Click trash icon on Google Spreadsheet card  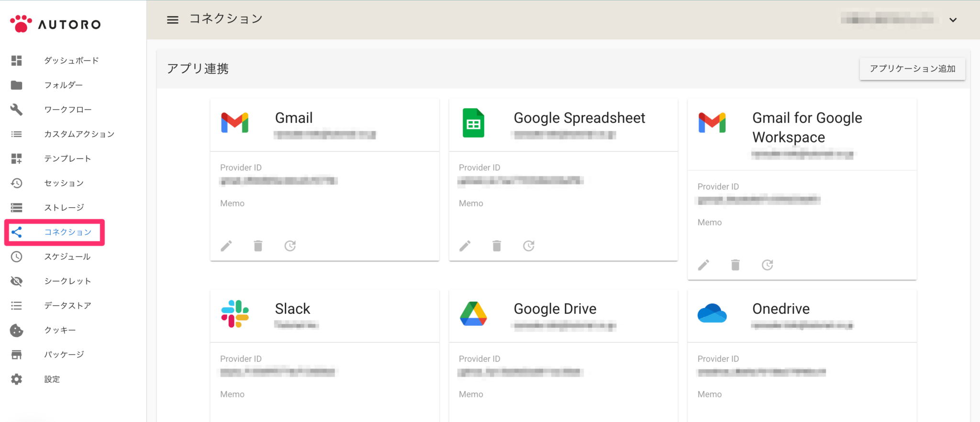[x=497, y=246]
